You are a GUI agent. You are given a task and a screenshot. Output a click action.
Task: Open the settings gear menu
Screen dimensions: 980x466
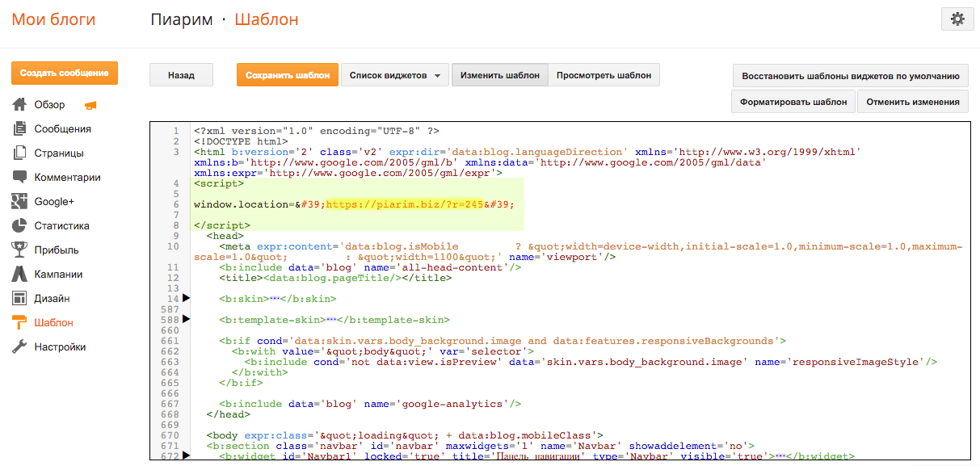(x=957, y=19)
